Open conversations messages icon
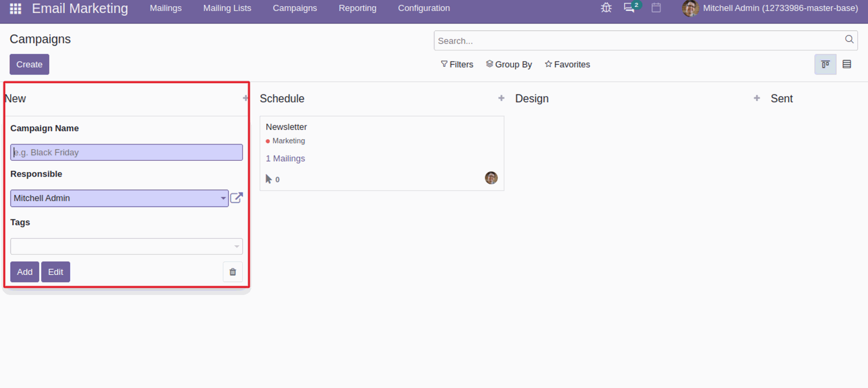This screenshot has height=388, width=868. pos(630,8)
